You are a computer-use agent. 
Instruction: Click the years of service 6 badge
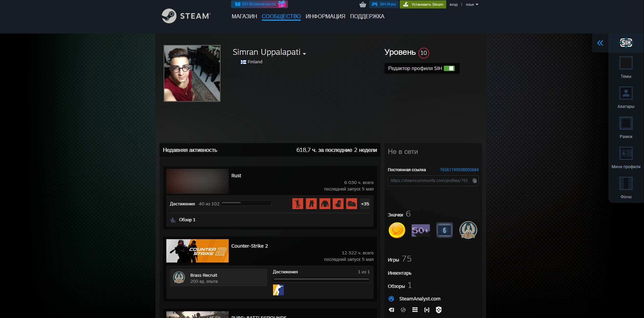pos(444,230)
